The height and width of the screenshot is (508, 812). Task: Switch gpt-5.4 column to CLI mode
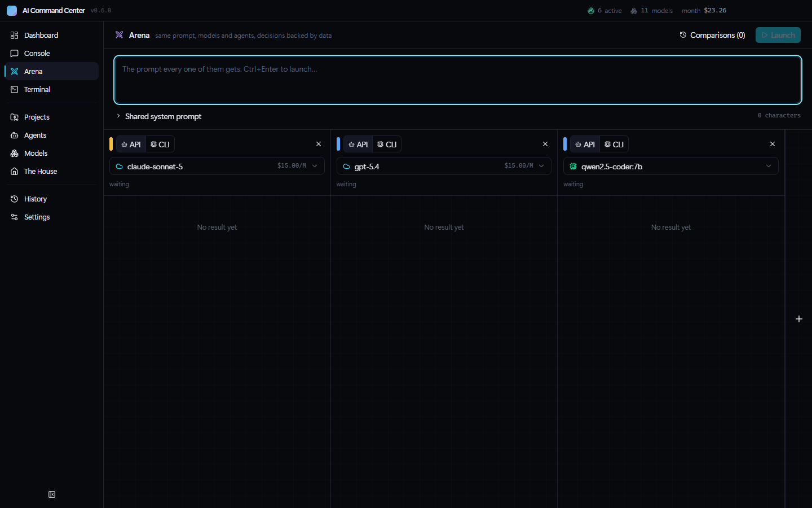pos(387,144)
